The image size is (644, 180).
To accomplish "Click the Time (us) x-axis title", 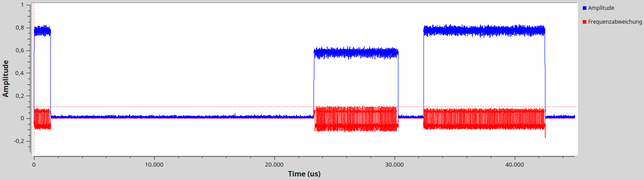I will [304, 174].
